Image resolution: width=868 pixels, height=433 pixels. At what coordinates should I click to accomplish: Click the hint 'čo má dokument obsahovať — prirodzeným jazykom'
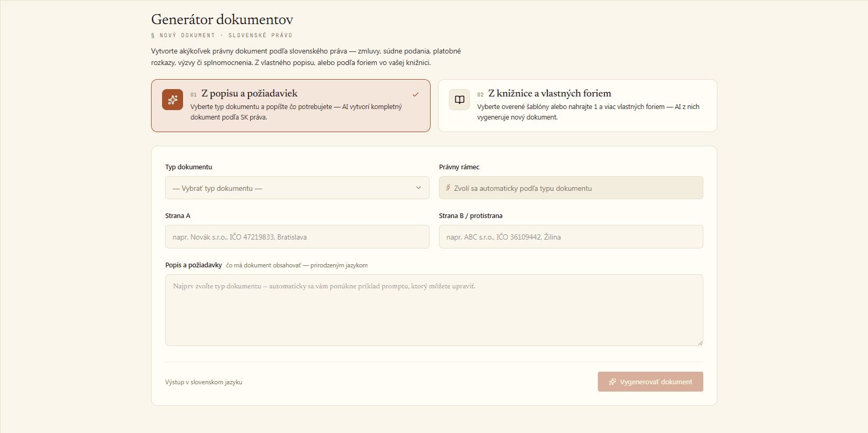coord(297,265)
